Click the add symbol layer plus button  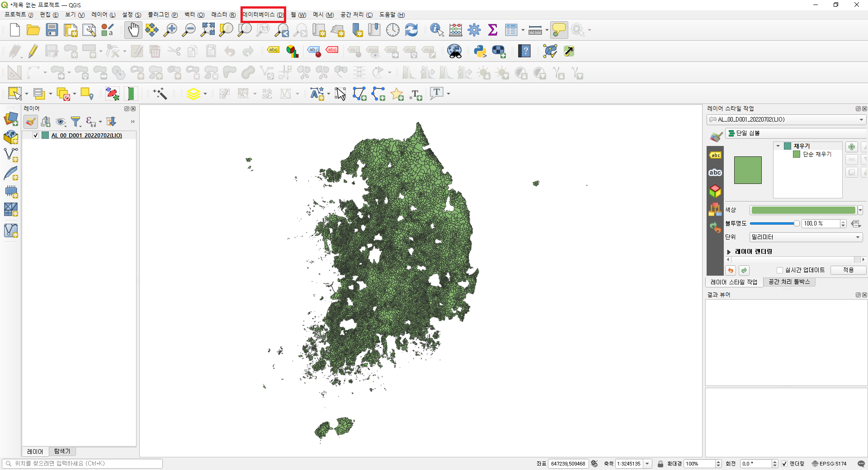click(852, 147)
